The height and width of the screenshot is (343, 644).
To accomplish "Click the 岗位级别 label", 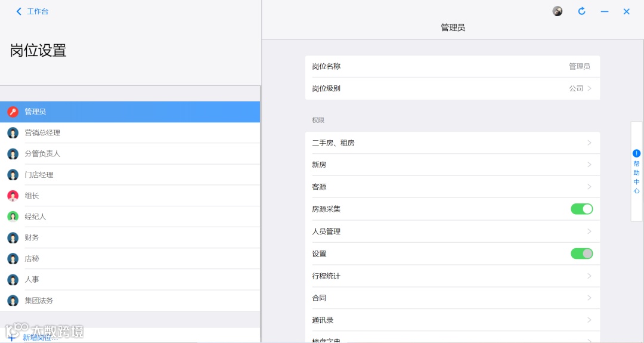I will click(326, 88).
